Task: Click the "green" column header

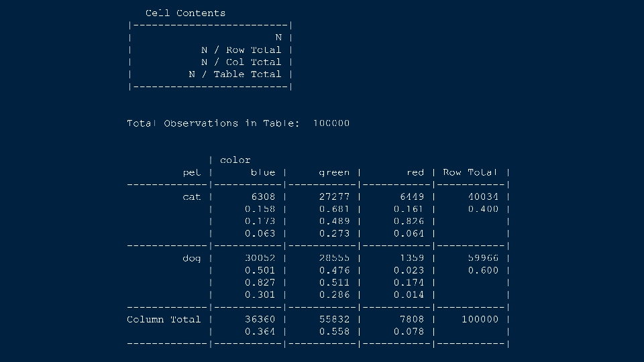Action: (x=334, y=172)
